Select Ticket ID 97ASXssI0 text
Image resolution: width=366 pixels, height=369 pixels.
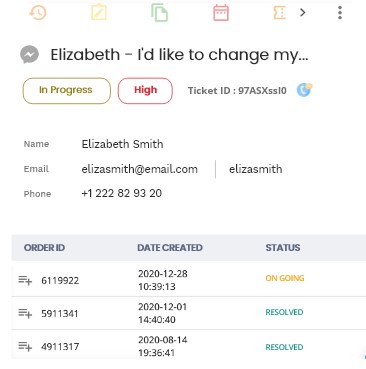click(x=237, y=91)
